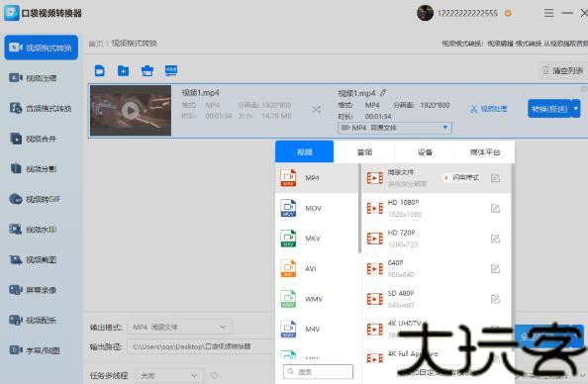The image size is (588, 384).
Task: Play the 视频1.mp4 thumbnail preview
Action: pos(131,110)
